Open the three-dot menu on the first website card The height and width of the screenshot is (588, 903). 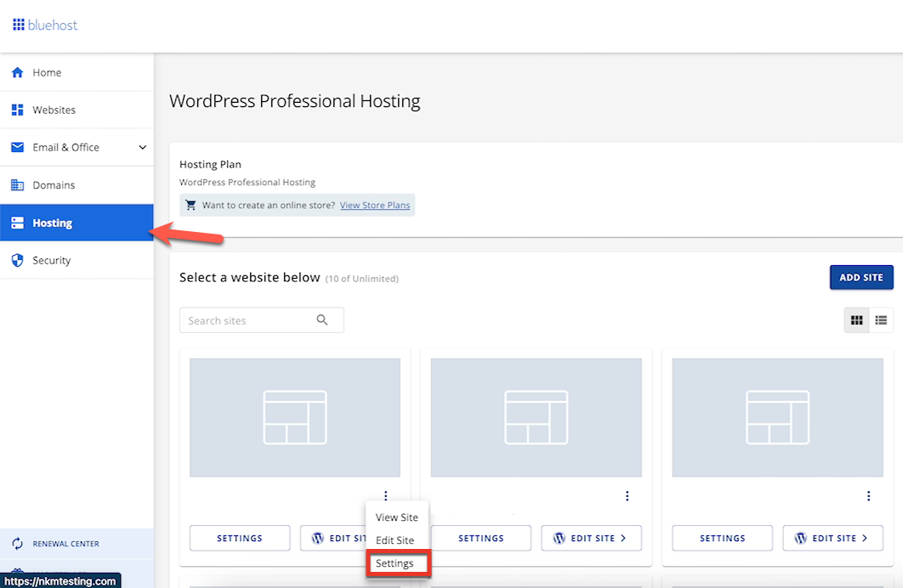(385, 495)
